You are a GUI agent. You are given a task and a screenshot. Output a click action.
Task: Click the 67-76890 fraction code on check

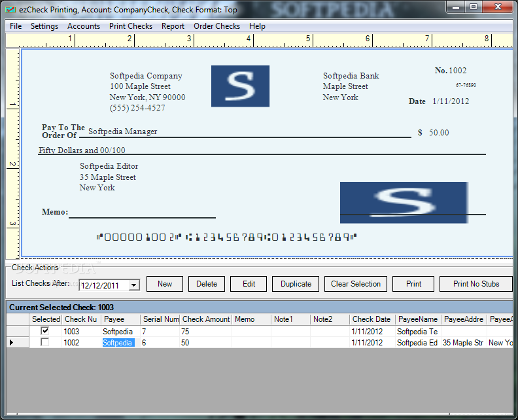tap(466, 85)
